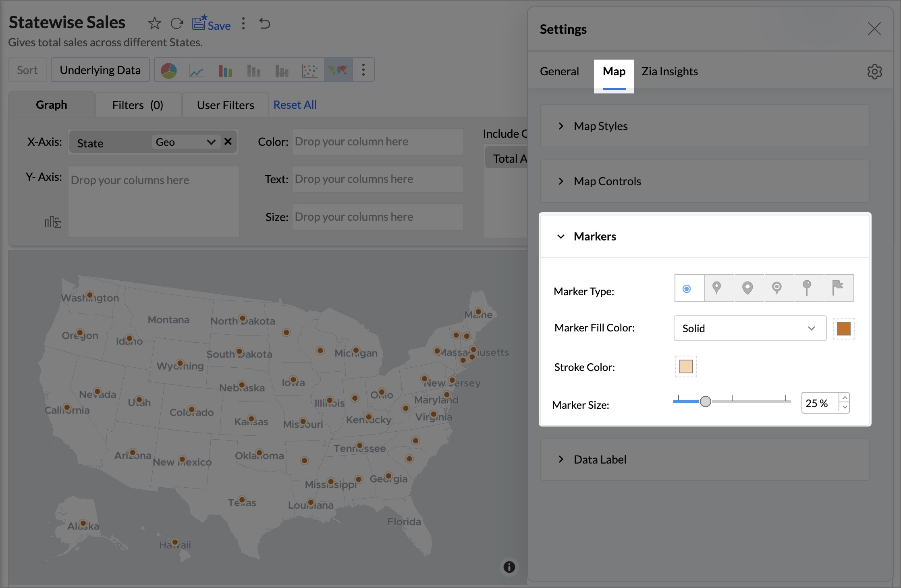Open Marker Fill Color Solid dropdown

click(x=749, y=328)
